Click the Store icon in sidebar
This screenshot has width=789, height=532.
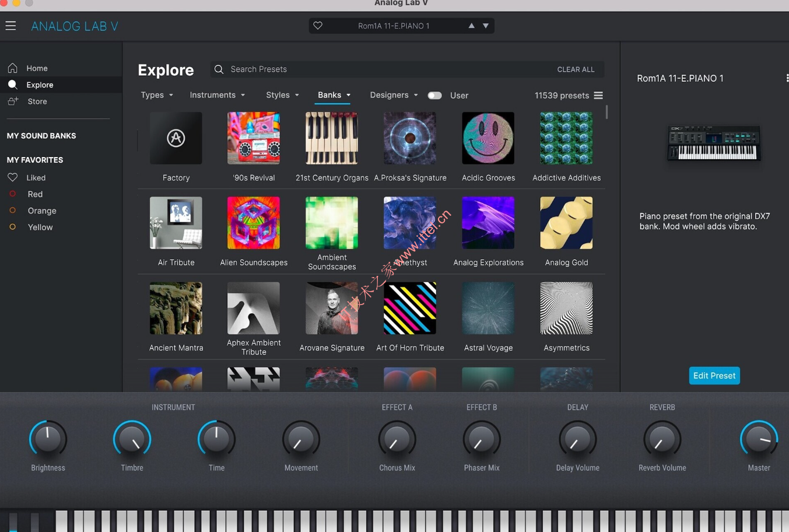[x=13, y=101]
